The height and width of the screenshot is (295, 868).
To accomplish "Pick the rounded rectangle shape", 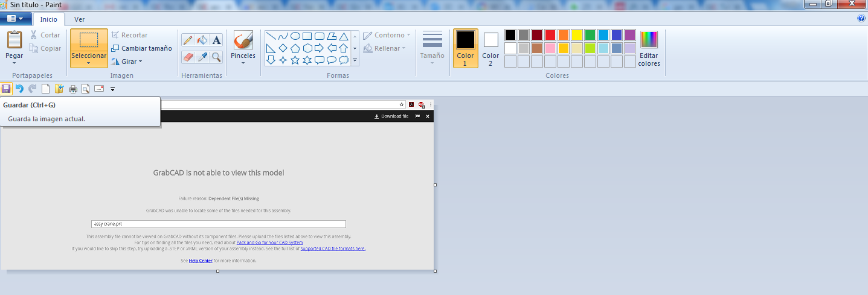I will coord(319,36).
